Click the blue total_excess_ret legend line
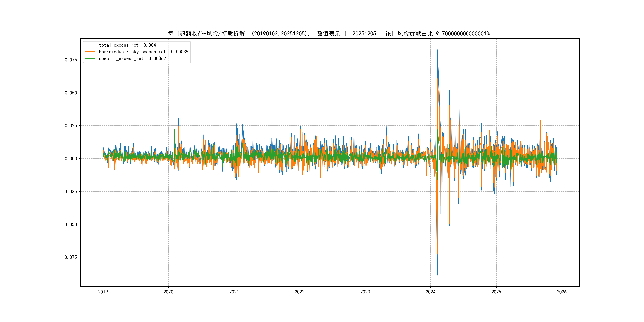Screen dimensions: 644x322 pos(90,45)
